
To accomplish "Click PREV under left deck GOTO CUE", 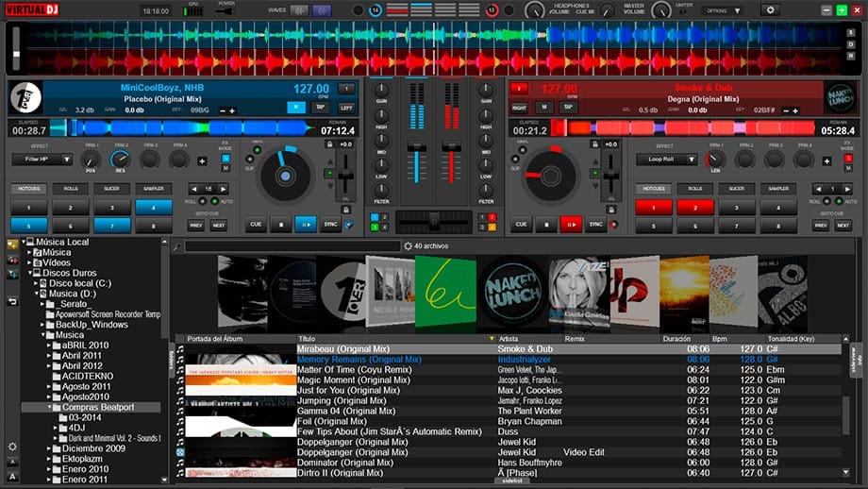I will tap(196, 226).
